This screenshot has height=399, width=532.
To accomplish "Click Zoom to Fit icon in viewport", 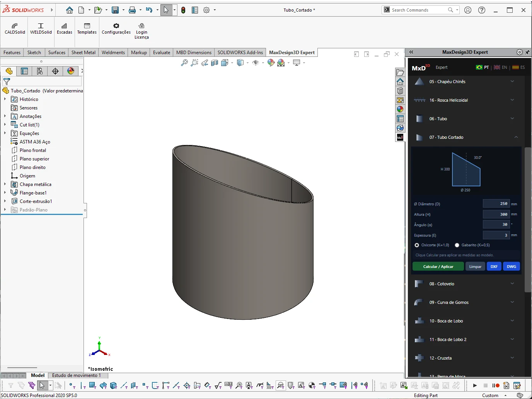I will 184,63.
